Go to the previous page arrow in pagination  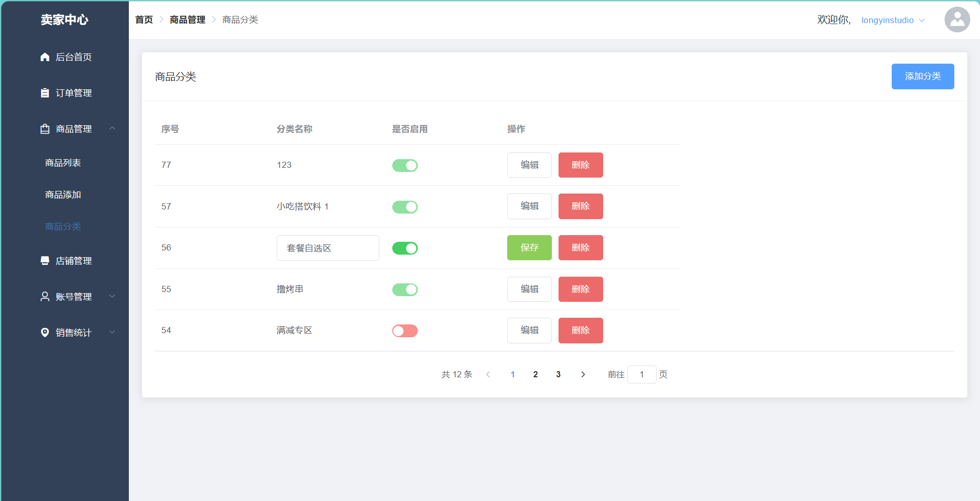488,375
